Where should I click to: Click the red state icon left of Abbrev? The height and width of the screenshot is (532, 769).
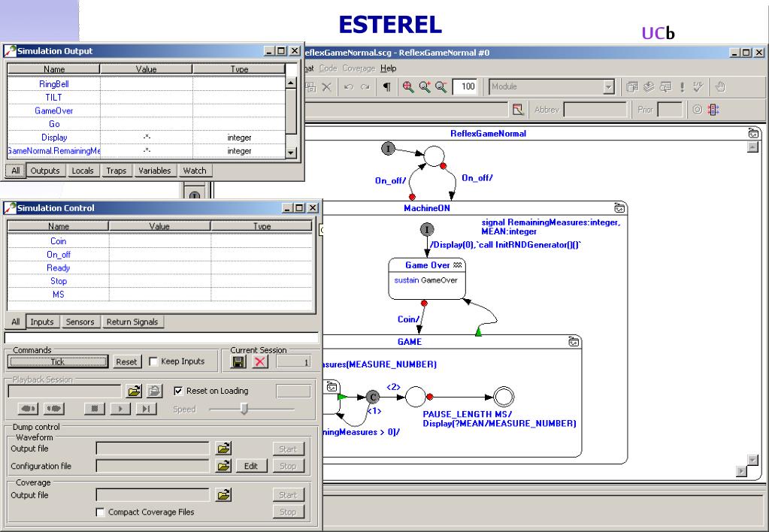click(x=518, y=110)
